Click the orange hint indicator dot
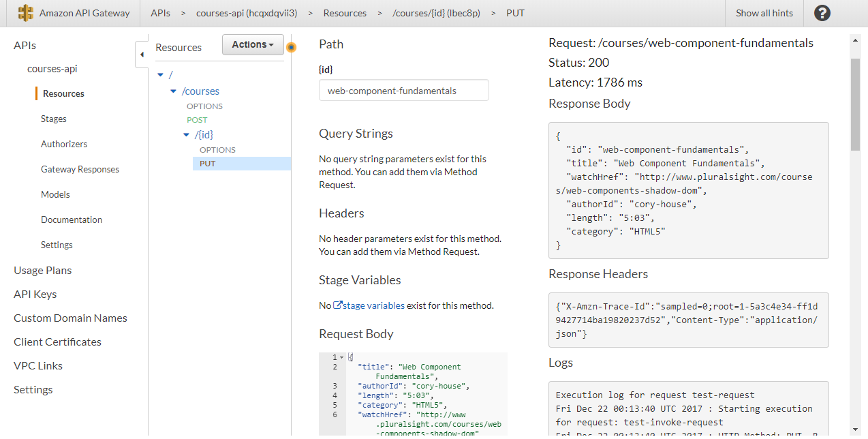The width and height of the screenshot is (868, 439). pyautogui.click(x=292, y=48)
